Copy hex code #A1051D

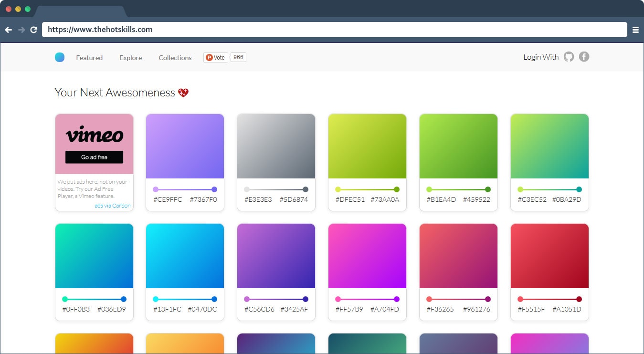pos(567,309)
